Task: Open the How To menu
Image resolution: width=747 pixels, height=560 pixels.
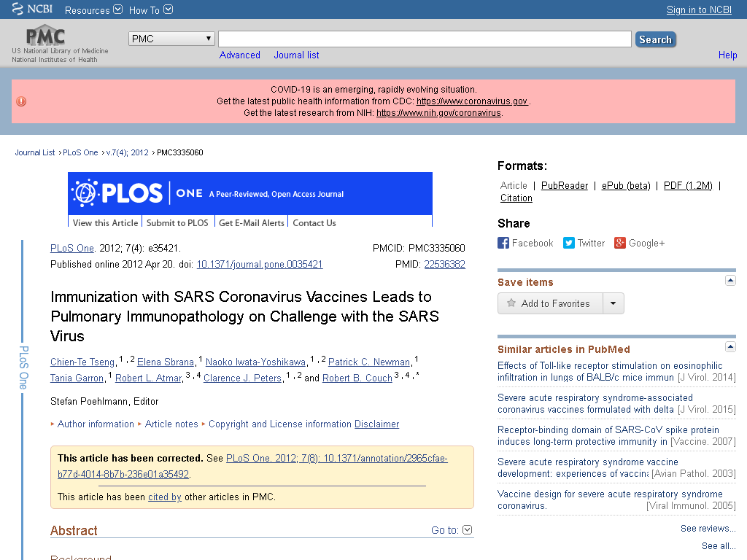Action: [150, 10]
